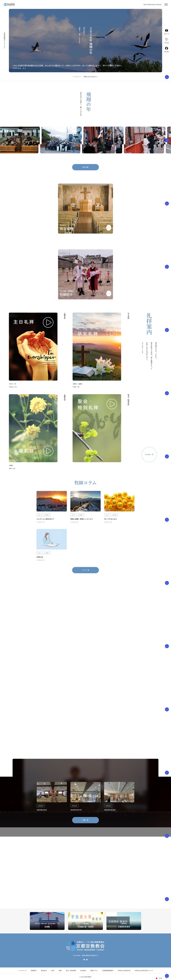Screen dimensions: 171x980
Task: Click the arrow icon on the 牧師紹介 card
Action: [x=109, y=293]
